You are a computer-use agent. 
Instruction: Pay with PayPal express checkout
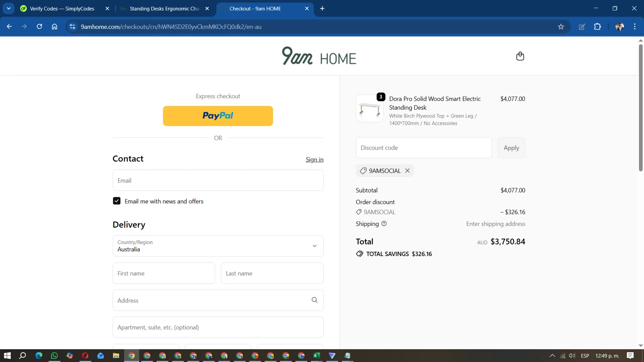click(x=218, y=116)
